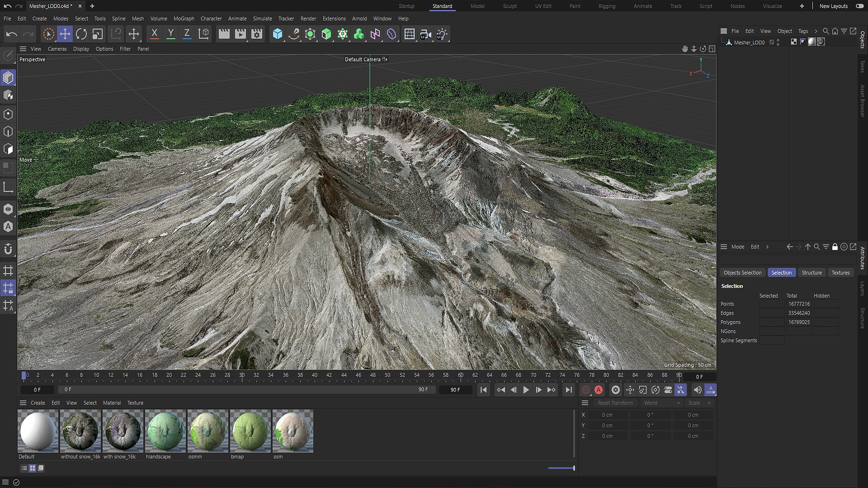Click material thumbnail size slider

point(561,468)
